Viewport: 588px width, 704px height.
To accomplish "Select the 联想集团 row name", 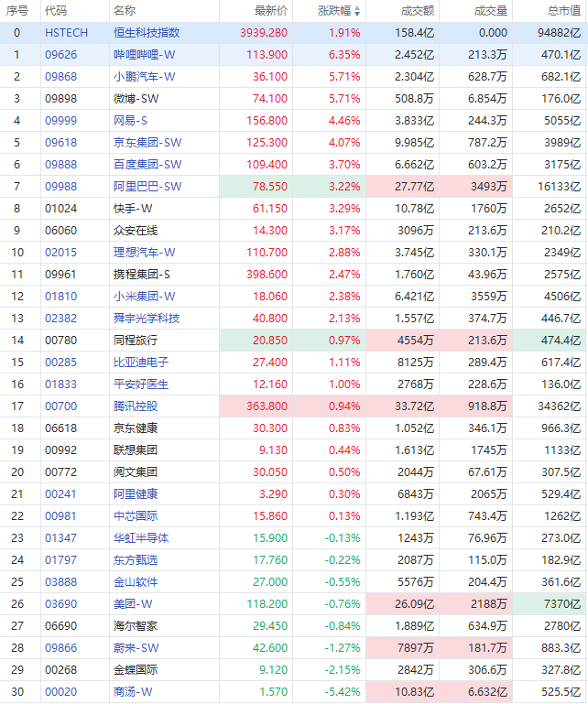I will [x=136, y=450].
